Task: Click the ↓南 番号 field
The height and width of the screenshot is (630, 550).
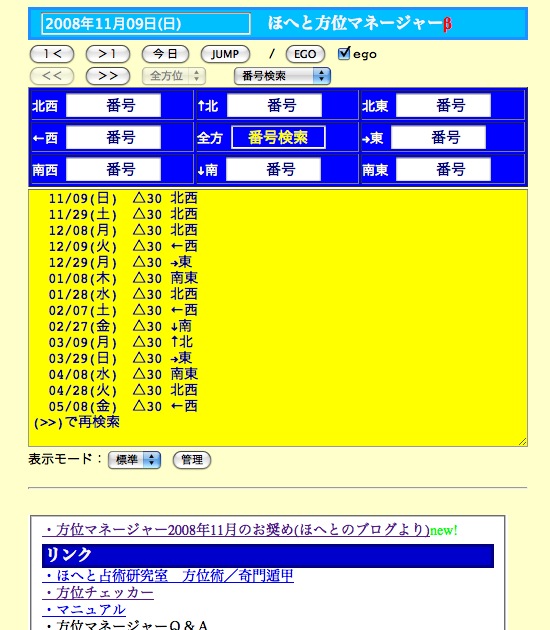Action: point(274,169)
